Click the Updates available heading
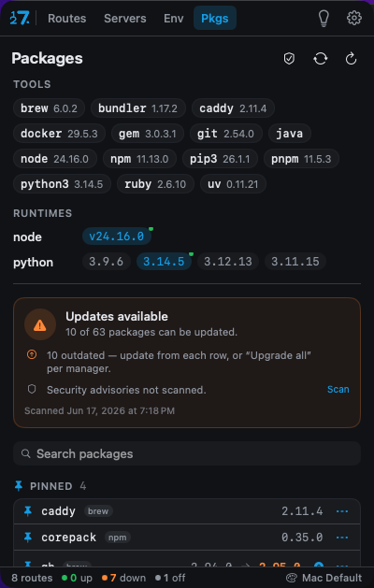 117,317
